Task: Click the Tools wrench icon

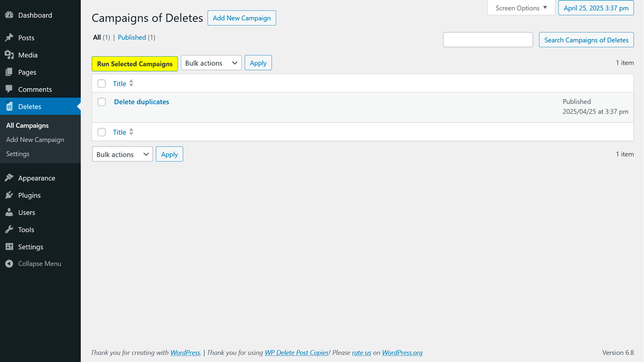Action: pos(9,230)
